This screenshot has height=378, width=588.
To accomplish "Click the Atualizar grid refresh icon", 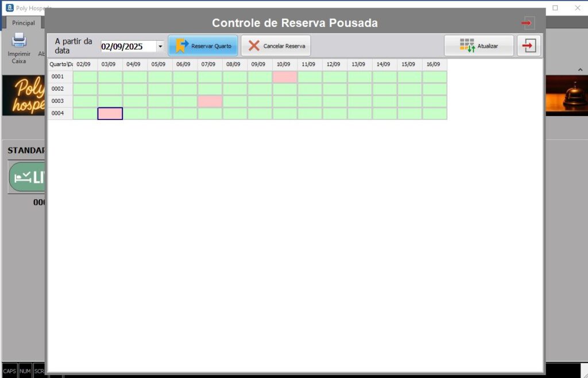I will tap(467, 46).
